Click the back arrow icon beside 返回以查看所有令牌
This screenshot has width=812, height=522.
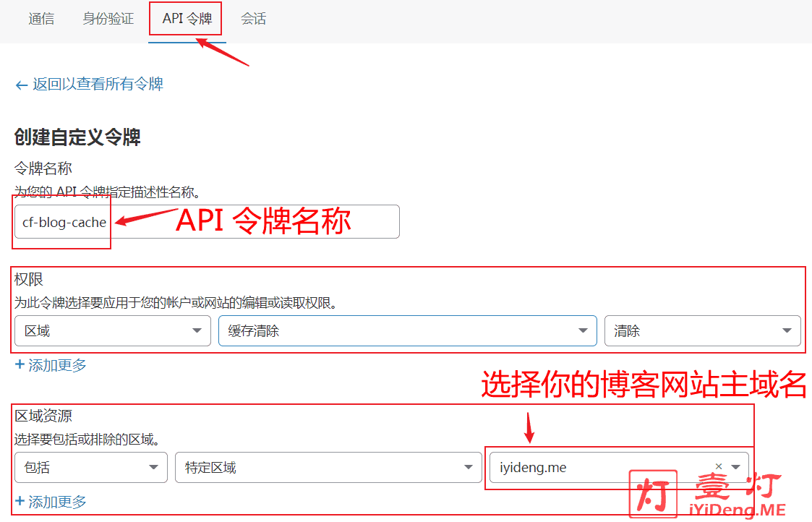pyautogui.click(x=21, y=85)
